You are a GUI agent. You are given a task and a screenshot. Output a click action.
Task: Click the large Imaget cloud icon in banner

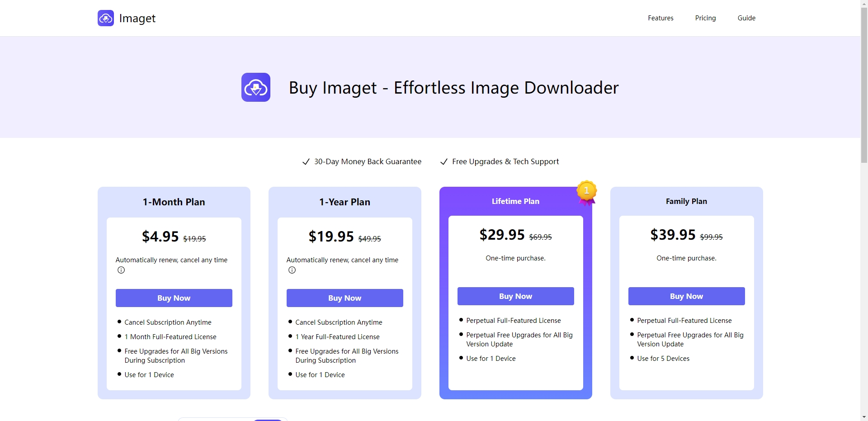point(256,87)
